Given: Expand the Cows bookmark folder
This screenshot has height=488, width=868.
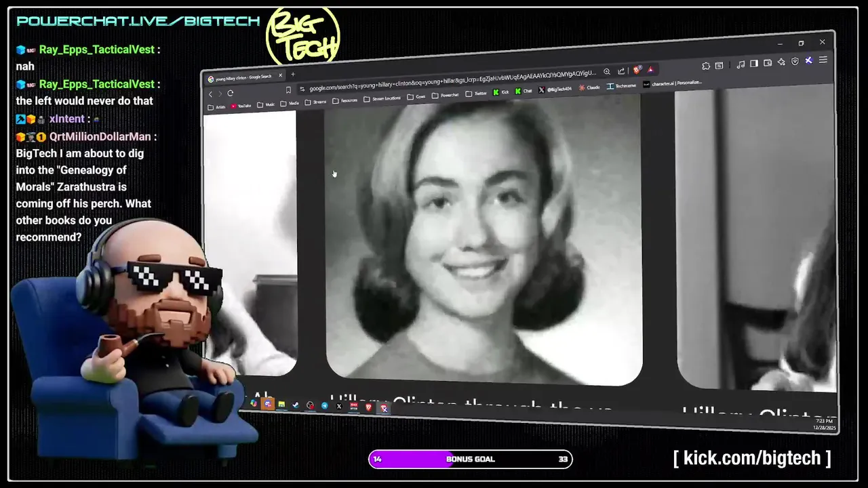Looking at the screenshot, I should [416, 97].
